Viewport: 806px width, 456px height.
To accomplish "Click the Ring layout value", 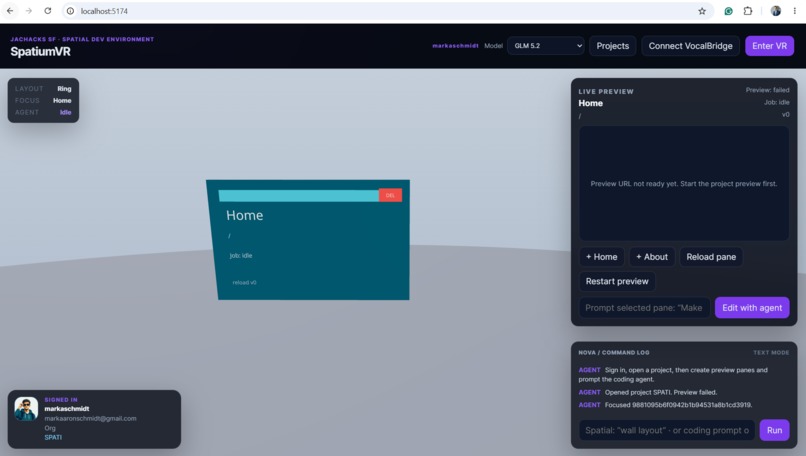I will 64,89.
